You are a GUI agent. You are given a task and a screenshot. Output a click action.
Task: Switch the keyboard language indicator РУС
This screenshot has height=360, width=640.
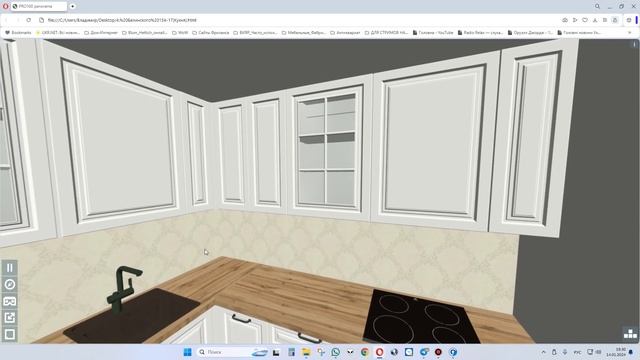pos(577,352)
